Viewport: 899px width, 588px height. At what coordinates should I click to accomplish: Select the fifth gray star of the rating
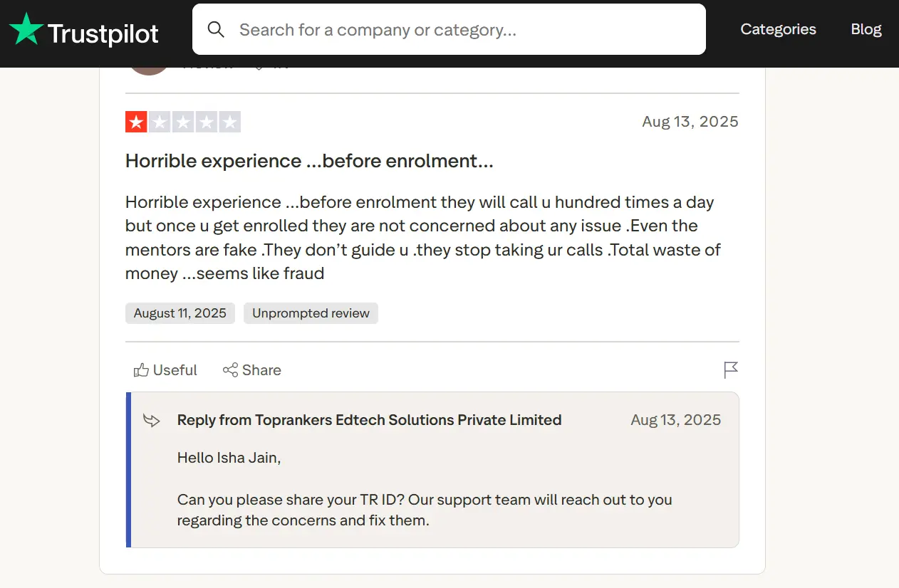pyautogui.click(x=229, y=121)
